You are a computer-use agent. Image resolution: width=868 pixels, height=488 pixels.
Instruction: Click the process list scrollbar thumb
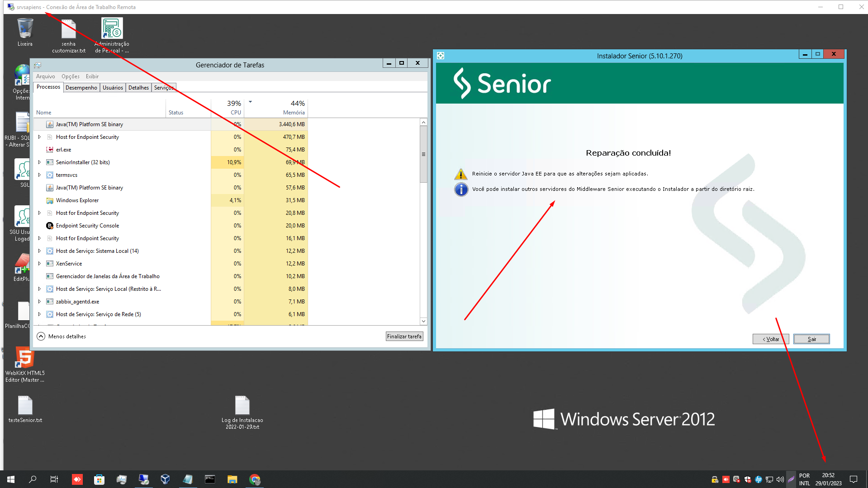click(x=423, y=154)
